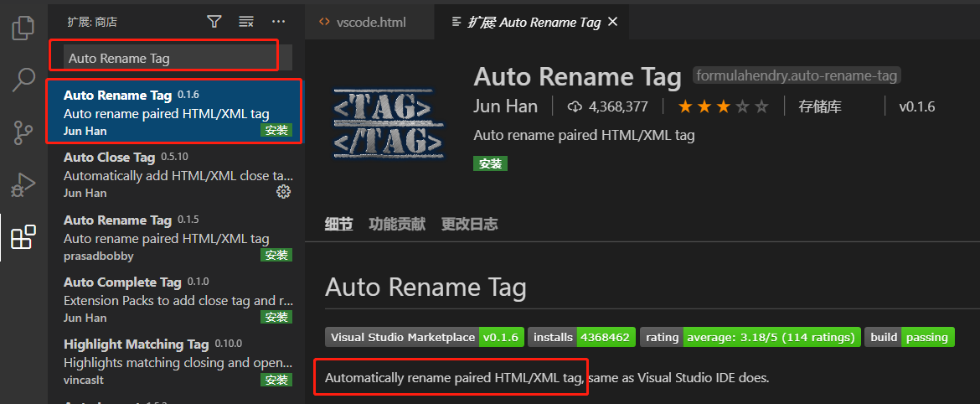Open the extensions panel more actions menu
The image size is (980, 404).
pyautogui.click(x=279, y=22)
